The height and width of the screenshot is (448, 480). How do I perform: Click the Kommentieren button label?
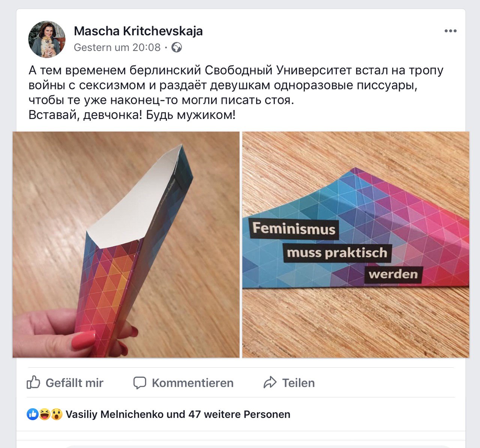click(193, 383)
